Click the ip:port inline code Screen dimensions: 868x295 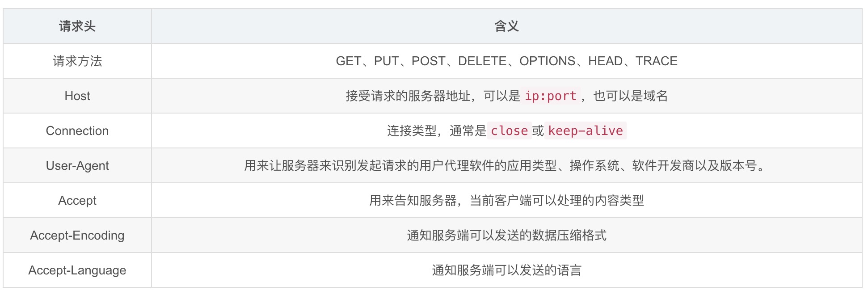pos(550,96)
